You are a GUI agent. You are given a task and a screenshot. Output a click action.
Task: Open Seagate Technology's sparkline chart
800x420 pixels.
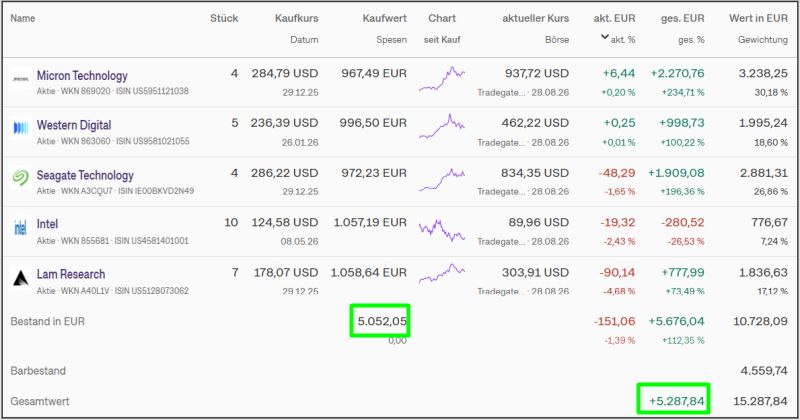(442, 179)
